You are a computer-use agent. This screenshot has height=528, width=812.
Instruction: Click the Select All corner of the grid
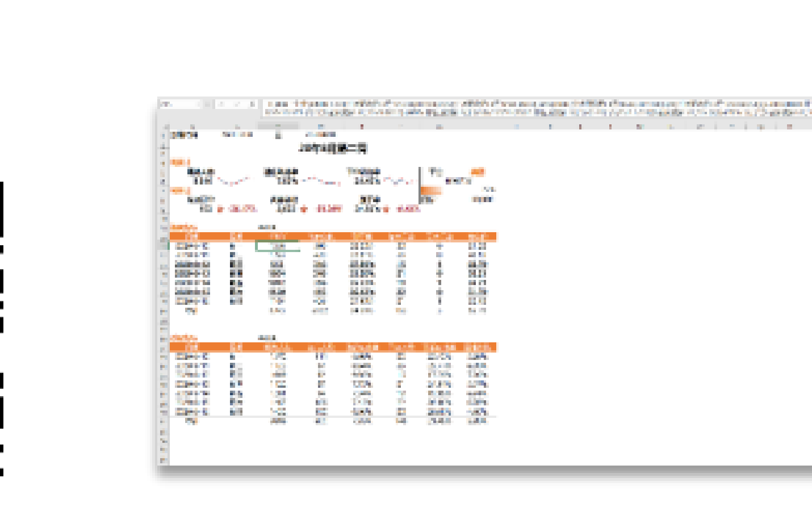coord(164,127)
